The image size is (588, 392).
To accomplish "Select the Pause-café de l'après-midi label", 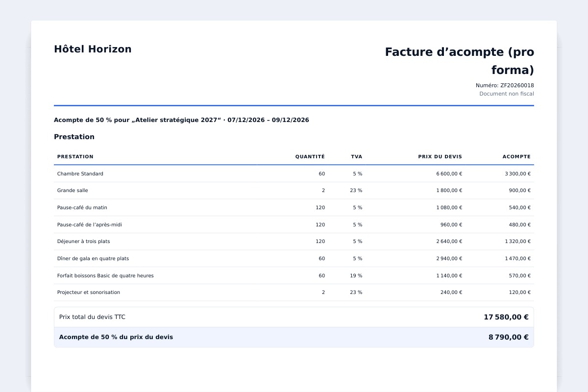I will [x=90, y=224].
